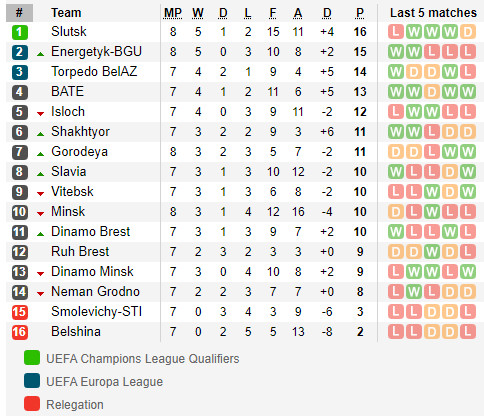This screenshot has height=416, width=484.
Task: Click the first L badge in Slutsk's last matches
Action: tap(396, 32)
